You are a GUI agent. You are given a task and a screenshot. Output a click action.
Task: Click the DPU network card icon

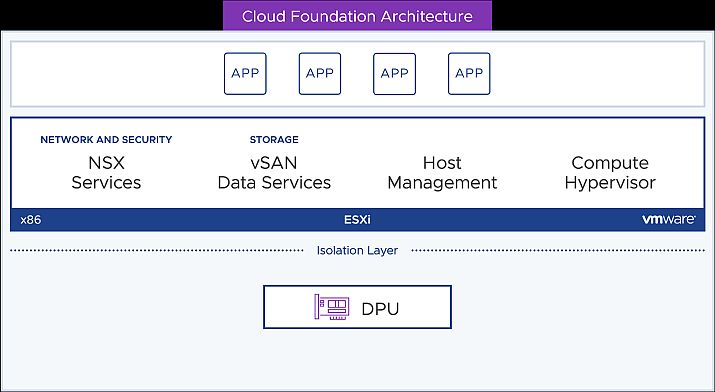point(332,307)
